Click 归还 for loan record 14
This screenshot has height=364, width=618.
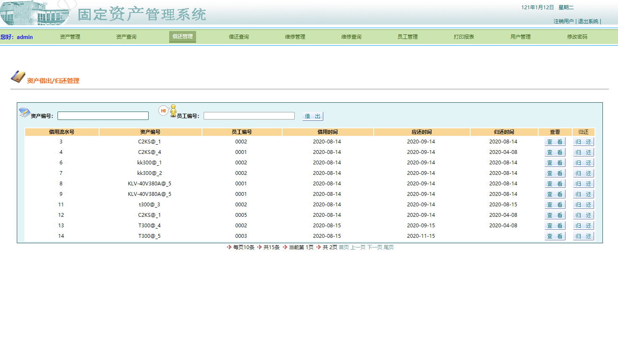583,236
